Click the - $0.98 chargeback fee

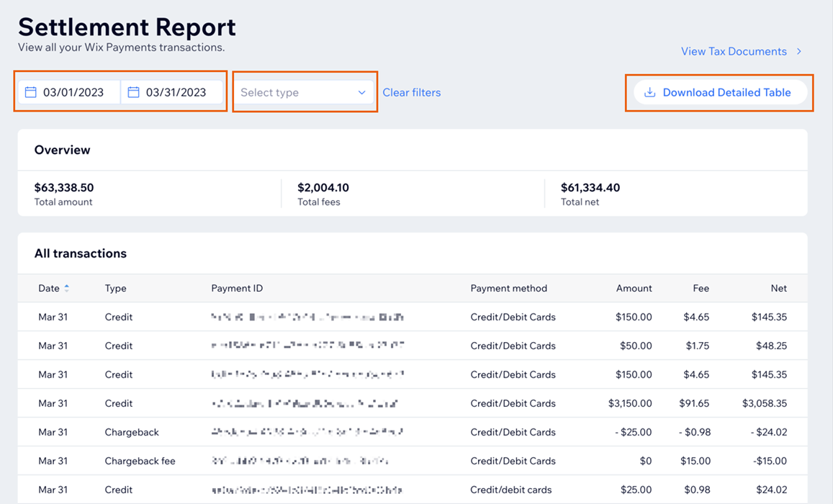694,432
